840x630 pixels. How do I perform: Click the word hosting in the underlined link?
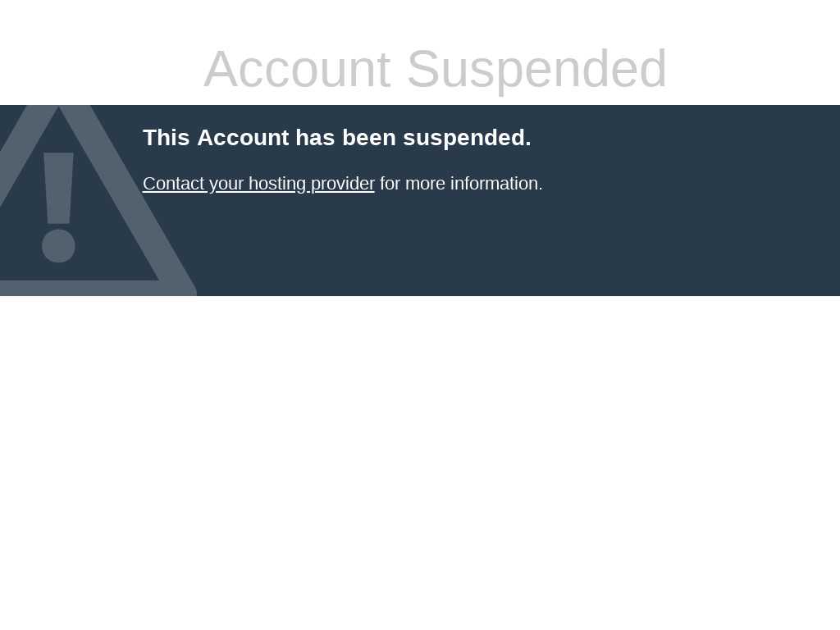coord(277,184)
